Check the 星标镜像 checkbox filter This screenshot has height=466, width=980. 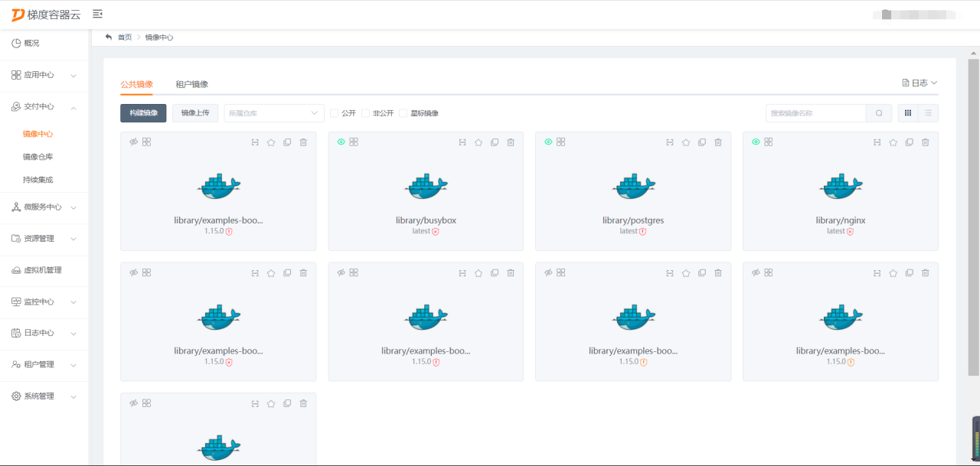[403, 113]
